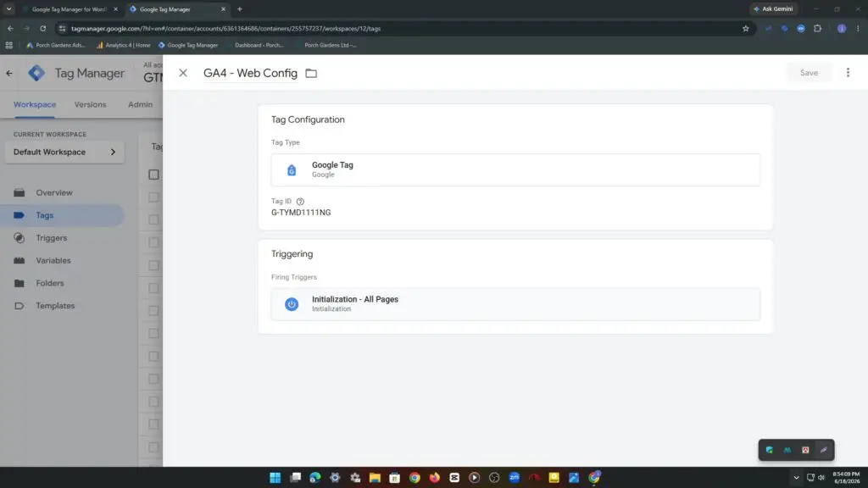Click the Save button
Image resolution: width=868 pixels, height=488 pixels.
tap(809, 73)
